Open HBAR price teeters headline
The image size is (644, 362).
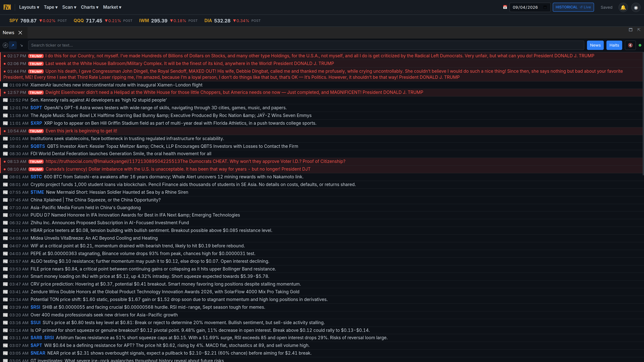151,230
